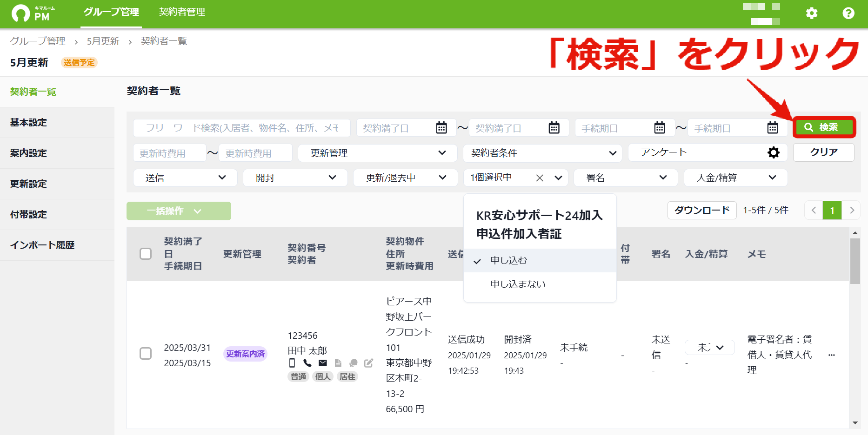Image resolution: width=868 pixels, height=435 pixels.
Task: Click the edit pencil icon for contractor
Action: click(369, 363)
